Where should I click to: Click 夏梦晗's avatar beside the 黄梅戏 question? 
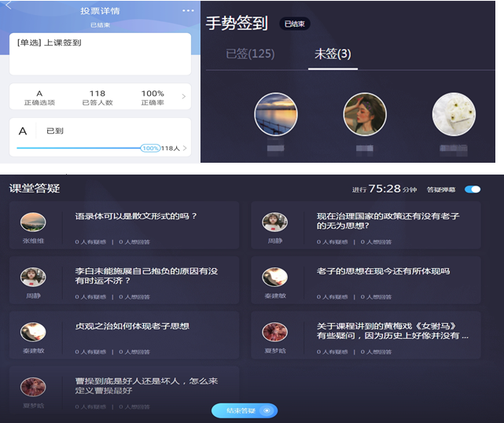point(274,332)
